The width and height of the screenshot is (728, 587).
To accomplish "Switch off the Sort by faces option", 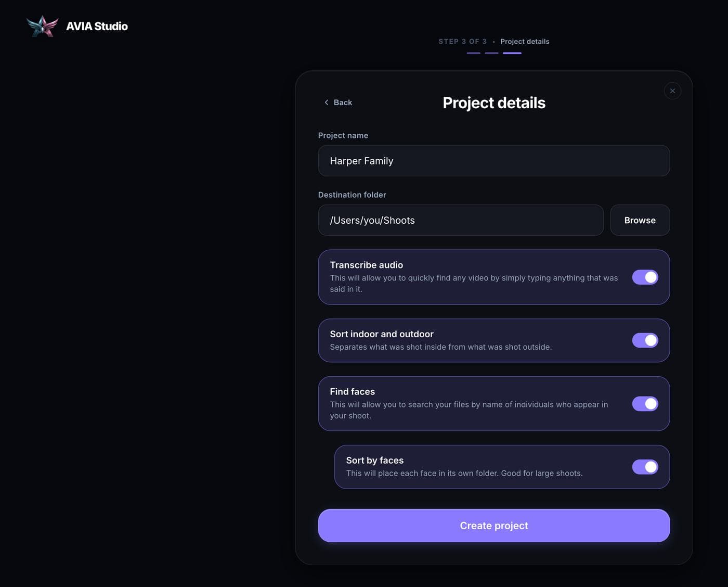I will tap(645, 467).
